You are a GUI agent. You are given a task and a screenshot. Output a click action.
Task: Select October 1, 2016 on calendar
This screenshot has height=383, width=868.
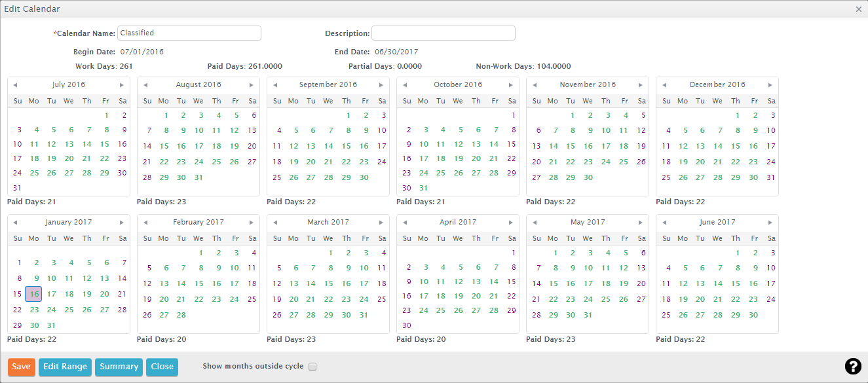(512, 115)
